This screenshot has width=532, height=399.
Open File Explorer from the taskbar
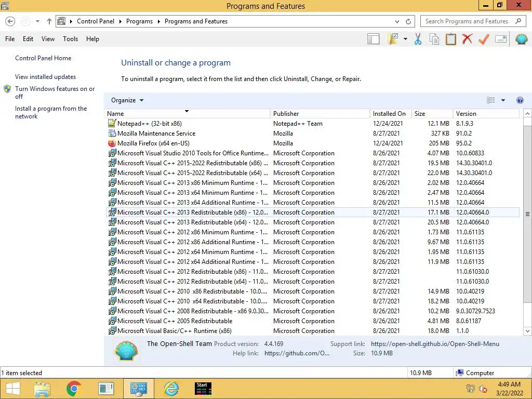coord(42,389)
